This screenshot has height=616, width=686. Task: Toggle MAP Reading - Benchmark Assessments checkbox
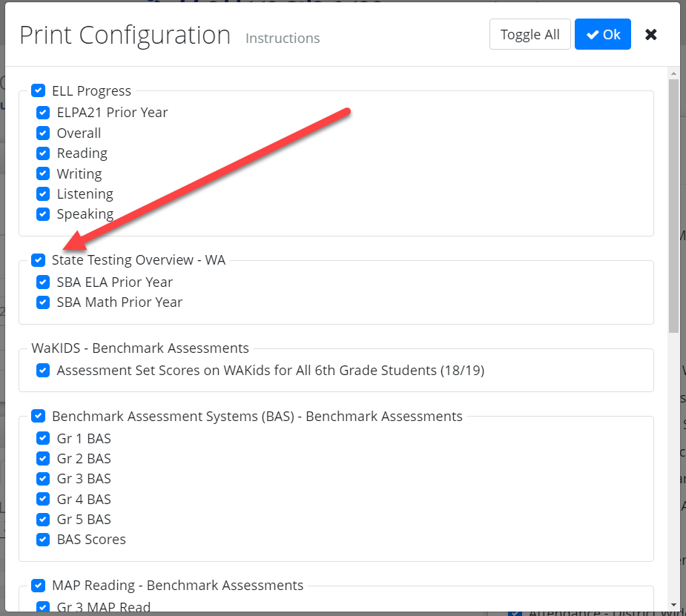(39, 586)
